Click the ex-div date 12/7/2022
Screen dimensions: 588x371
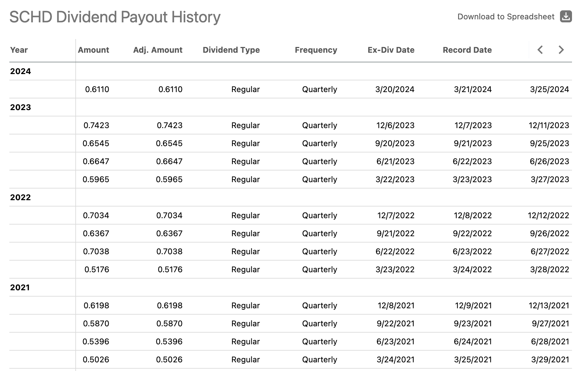coord(396,216)
